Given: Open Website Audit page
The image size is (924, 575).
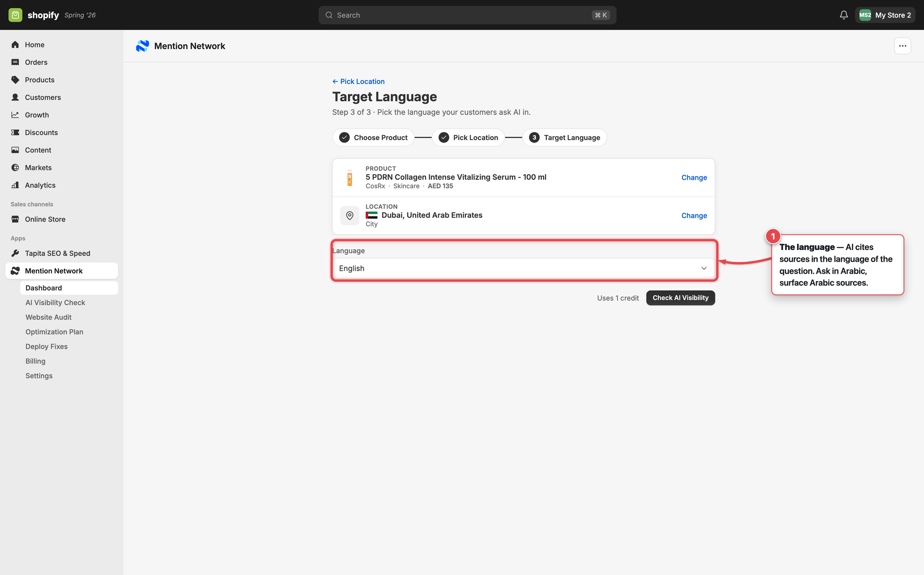Looking at the screenshot, I should (49, 317).
